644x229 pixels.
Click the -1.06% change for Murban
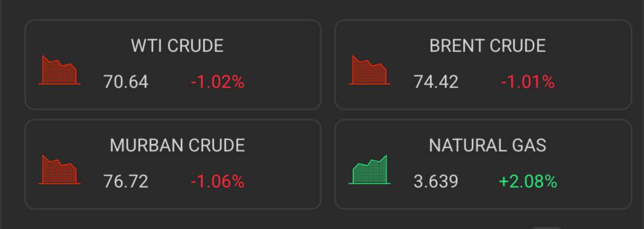point(218,181)
